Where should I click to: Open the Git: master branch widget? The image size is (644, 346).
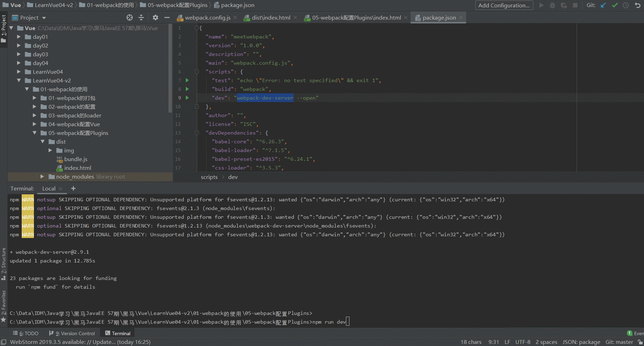(x=619, y=342)
